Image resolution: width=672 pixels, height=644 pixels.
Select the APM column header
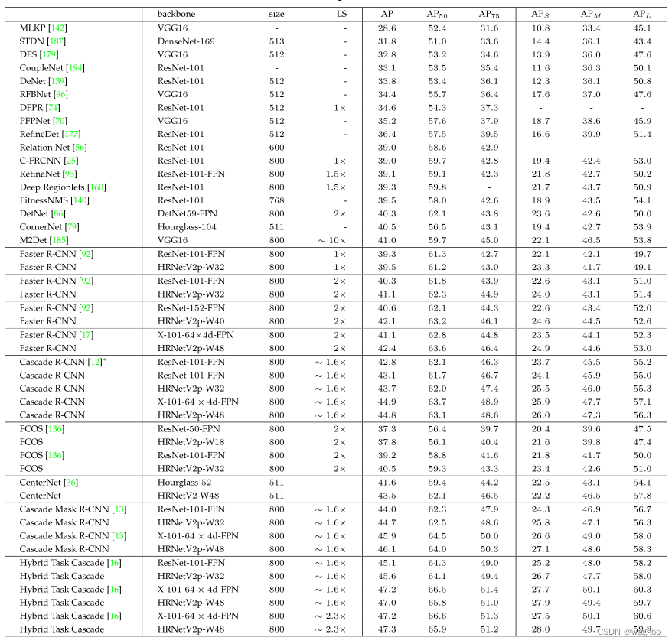[591, 14]
